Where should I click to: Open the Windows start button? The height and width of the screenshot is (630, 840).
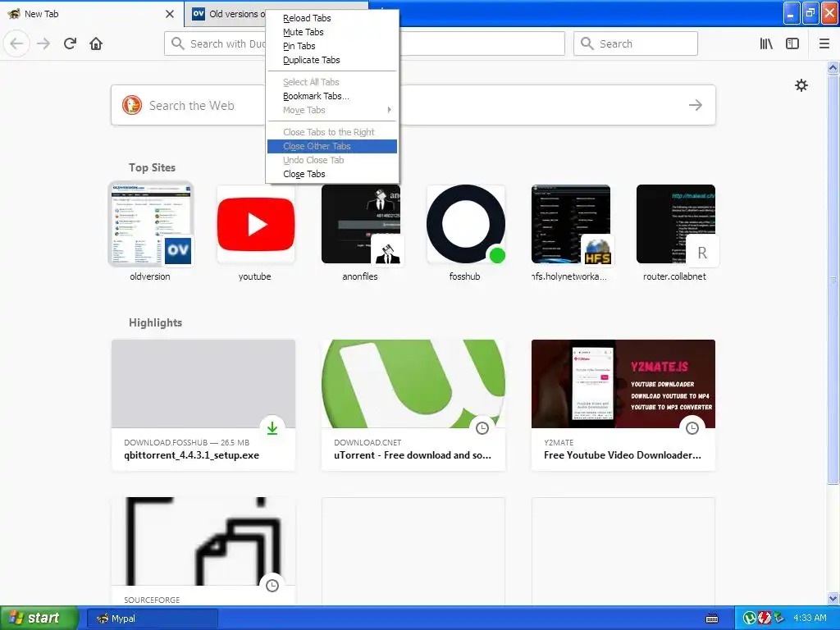39,618
